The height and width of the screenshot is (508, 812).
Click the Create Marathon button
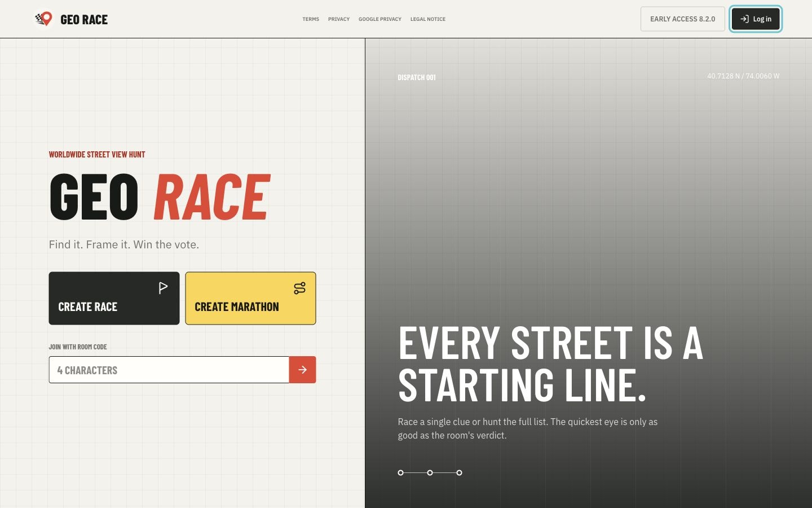[x=250, y=298]
